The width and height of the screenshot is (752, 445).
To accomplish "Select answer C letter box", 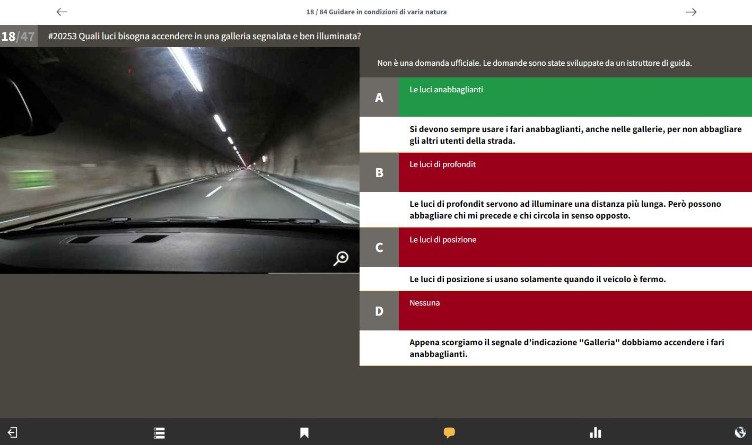I will [x=379, y=247].
